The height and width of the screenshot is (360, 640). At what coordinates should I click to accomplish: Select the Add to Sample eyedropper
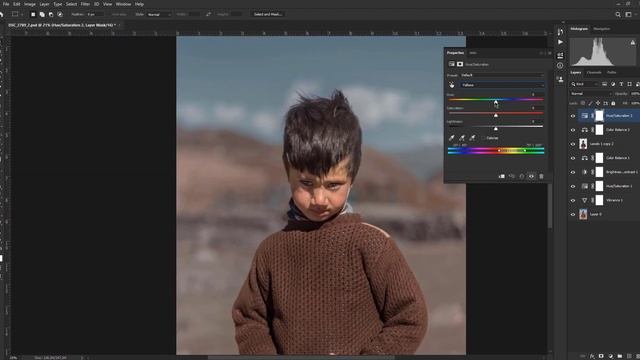click(x=462, y=138)
